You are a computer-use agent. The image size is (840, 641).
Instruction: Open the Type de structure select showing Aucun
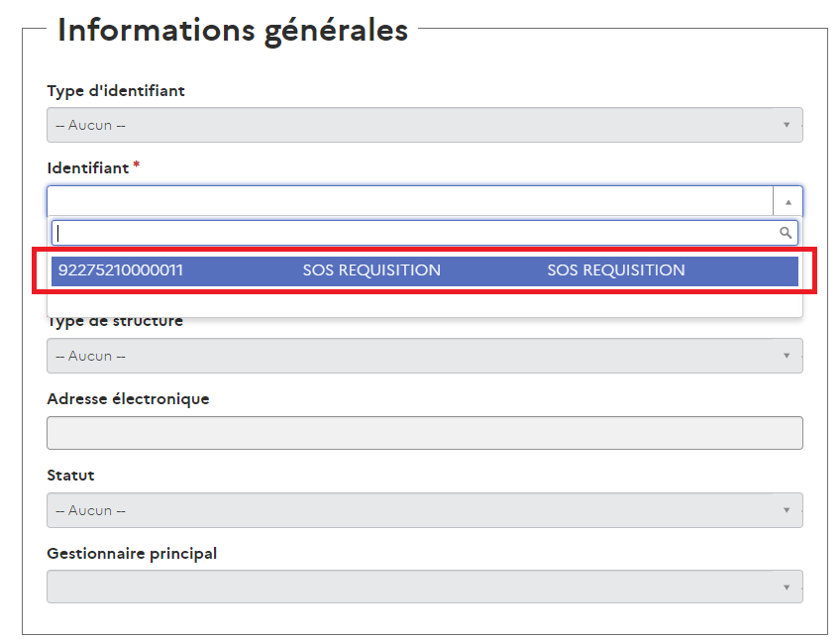point(425,356)
